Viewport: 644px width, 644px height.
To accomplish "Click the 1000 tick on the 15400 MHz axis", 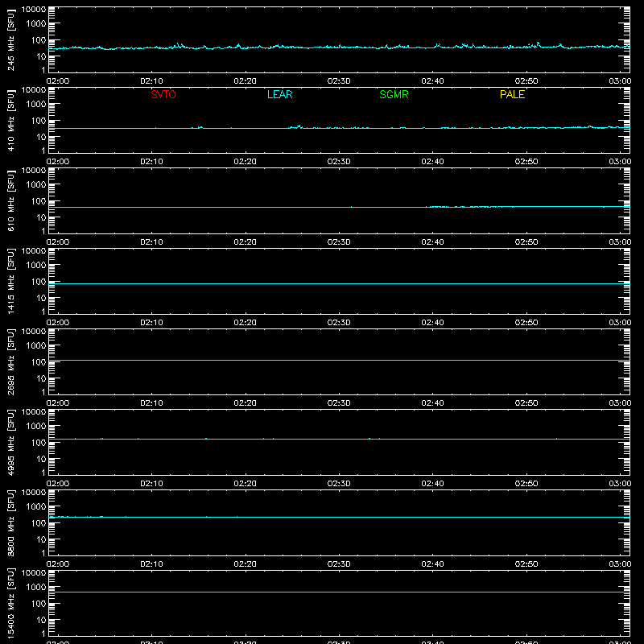I will click(36, 588).
